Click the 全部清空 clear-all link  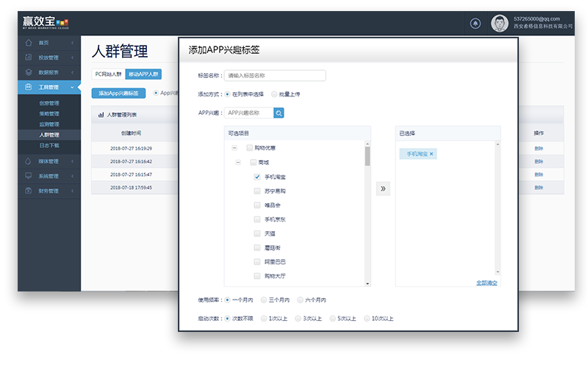pos(487,283)
